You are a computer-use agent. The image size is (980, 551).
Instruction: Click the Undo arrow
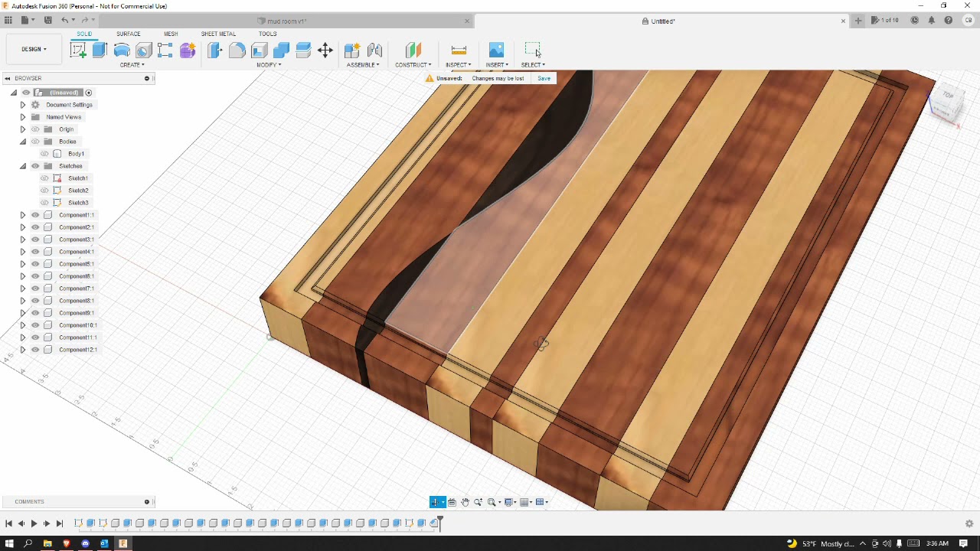(65, 21)
